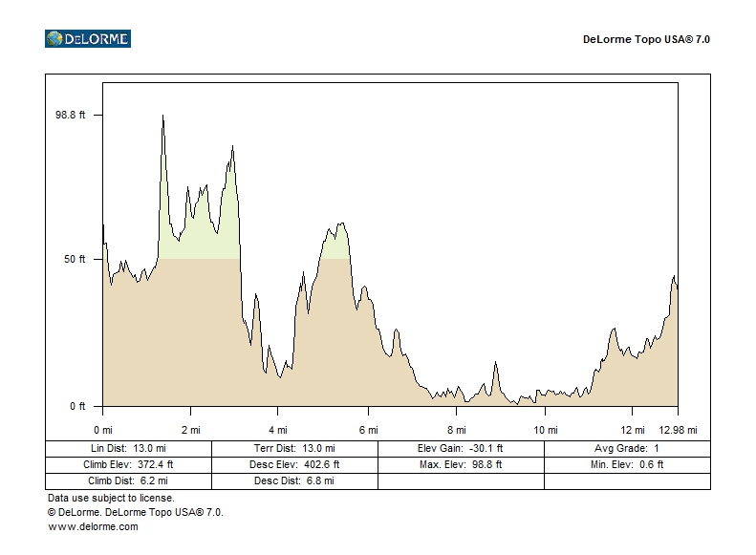Click the Desc Elev 402.6 ft cell
The image size is (756, 555).
click(x=294, y=464)
